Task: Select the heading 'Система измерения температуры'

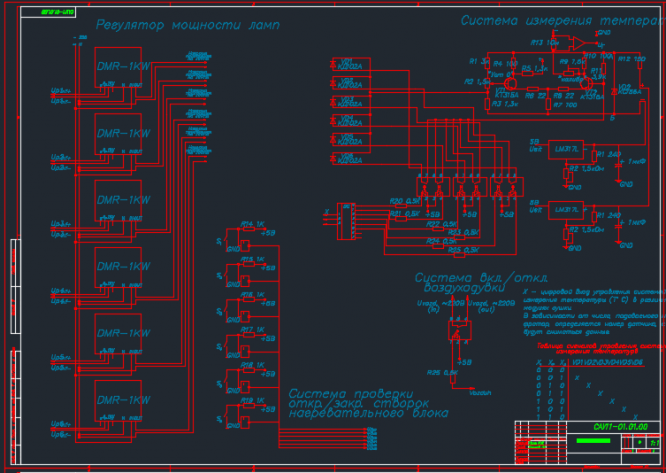Action: (563, 20)
